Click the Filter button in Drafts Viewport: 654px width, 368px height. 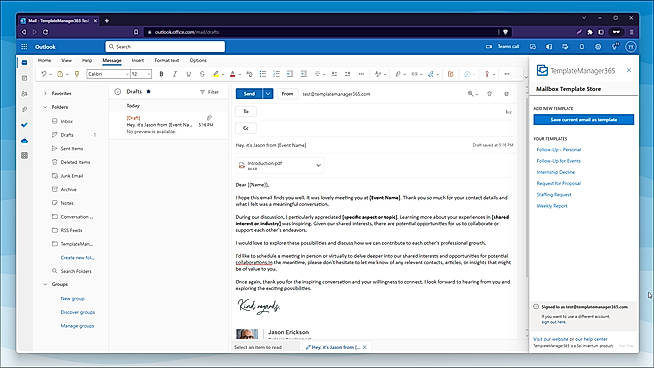(x=209, y=92)
